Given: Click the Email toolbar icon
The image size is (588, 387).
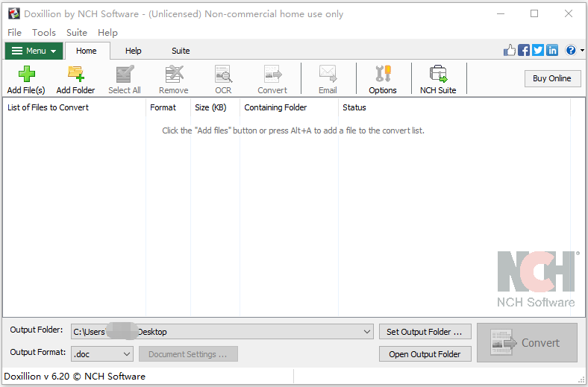Looking at the screenshot, I should [x=328, y=74].
